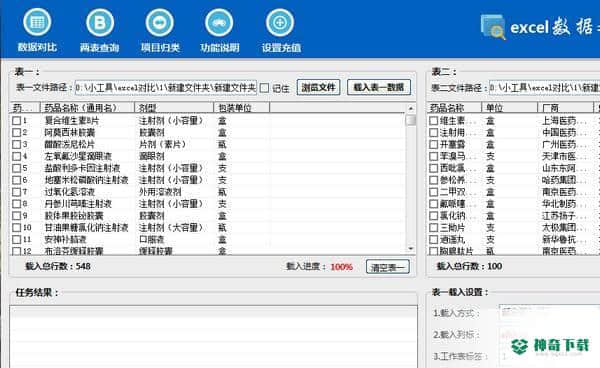Click the 药品名称（通用名） column header
This screenshot has height=368, width=600.
pos(87,108)
